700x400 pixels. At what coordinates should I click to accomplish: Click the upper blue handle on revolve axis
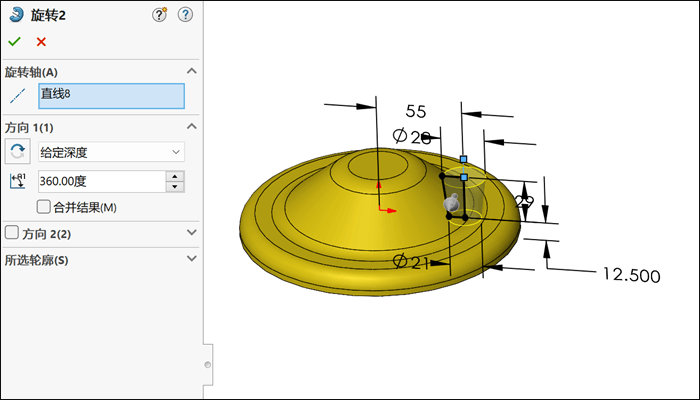(x=463, y=159)
